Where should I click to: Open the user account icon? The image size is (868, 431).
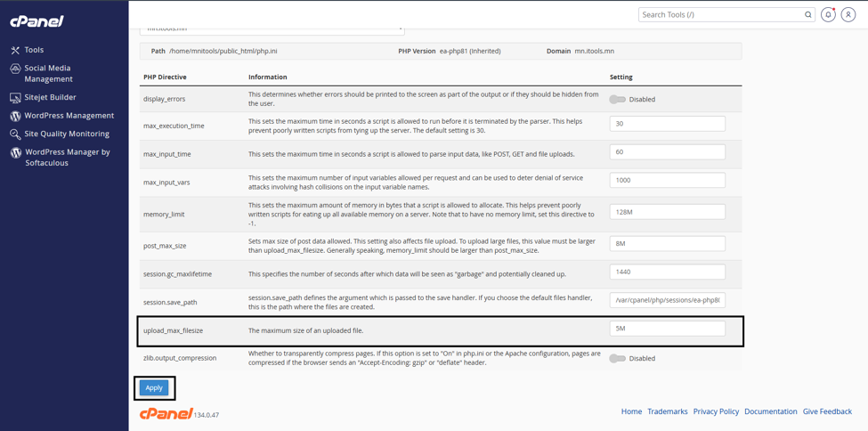pyautogui.click(x=848, y=15)
